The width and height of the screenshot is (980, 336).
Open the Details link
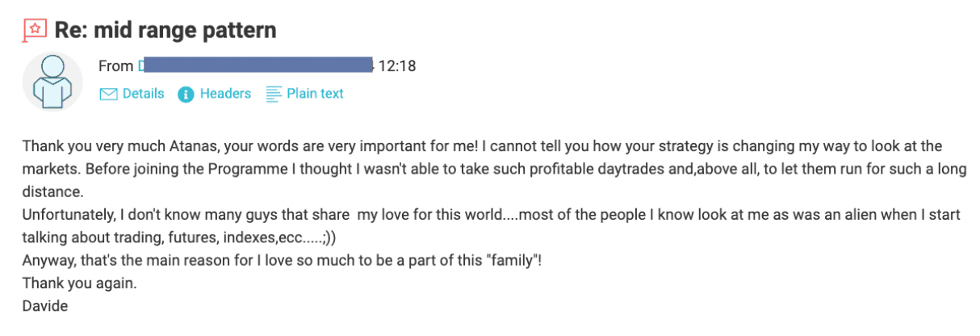143,94
